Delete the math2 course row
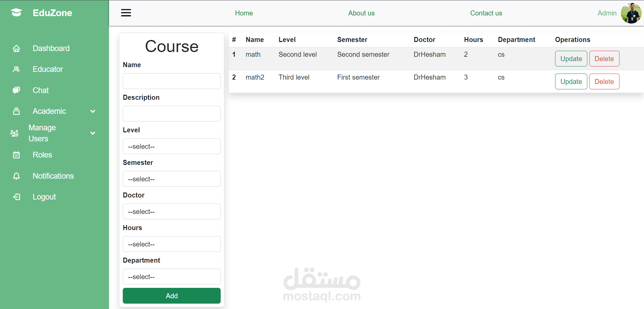The width and height of the screenshot is (644, 309). pyautogui.click(x=604, y=82)
